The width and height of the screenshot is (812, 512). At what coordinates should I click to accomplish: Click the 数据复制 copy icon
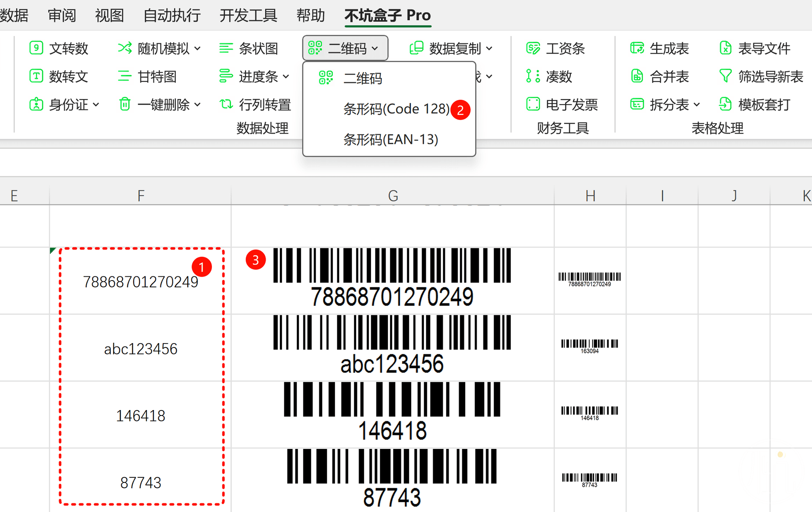[x=417, y=48]
